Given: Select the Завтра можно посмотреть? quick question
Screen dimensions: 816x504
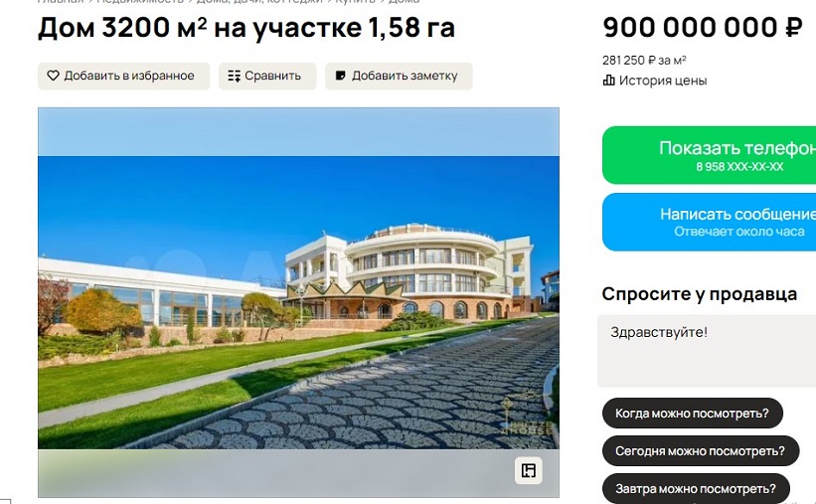Looking at the screenshot, I should (x=696, y=488).
